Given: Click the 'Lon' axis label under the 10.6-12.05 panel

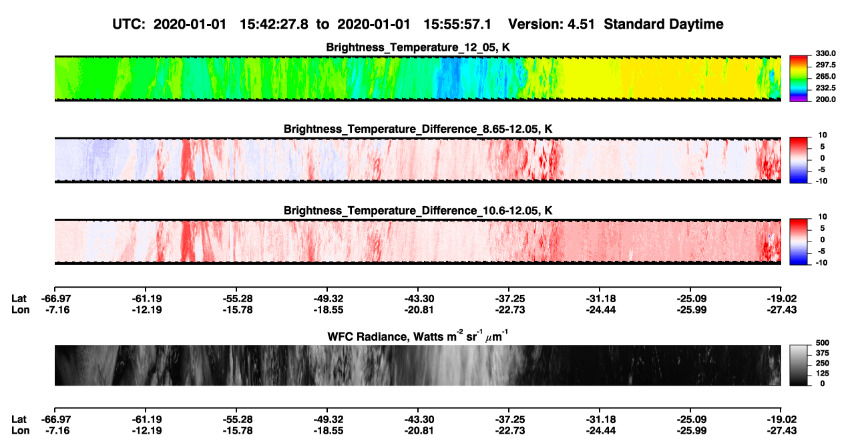Looking at the screenshot, I should pyautogui.click(x=19, y=309).
